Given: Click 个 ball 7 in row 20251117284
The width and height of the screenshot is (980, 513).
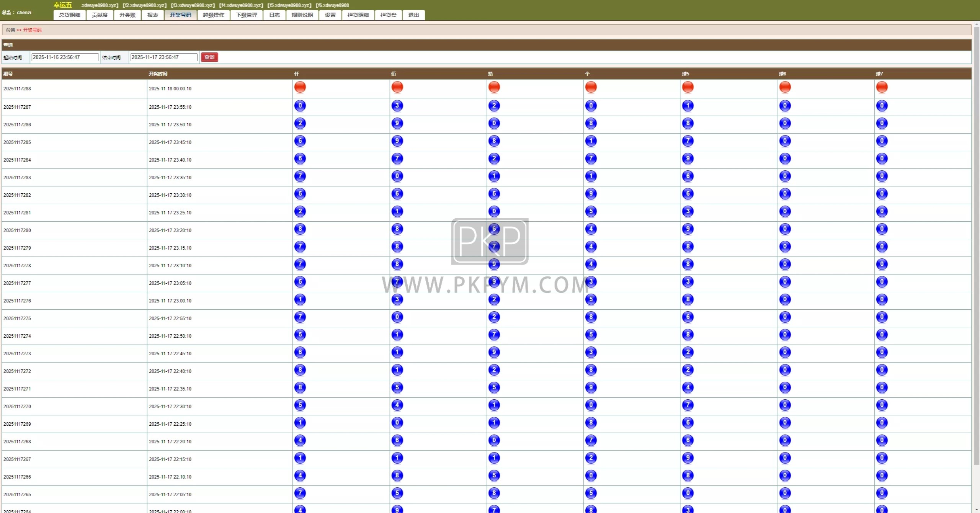Looking at the screenshot, I should click(x=591, y=158).
